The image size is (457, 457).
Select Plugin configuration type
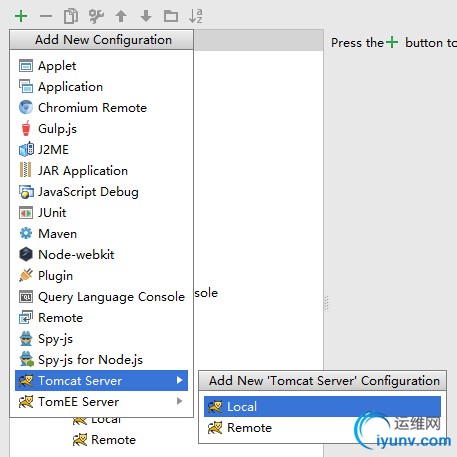point(102,275)
